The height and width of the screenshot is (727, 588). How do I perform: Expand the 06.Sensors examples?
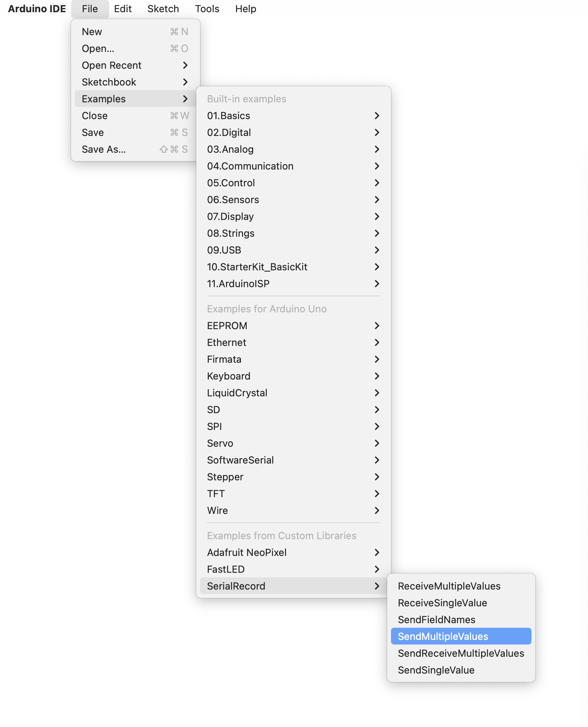click(293, 200)
